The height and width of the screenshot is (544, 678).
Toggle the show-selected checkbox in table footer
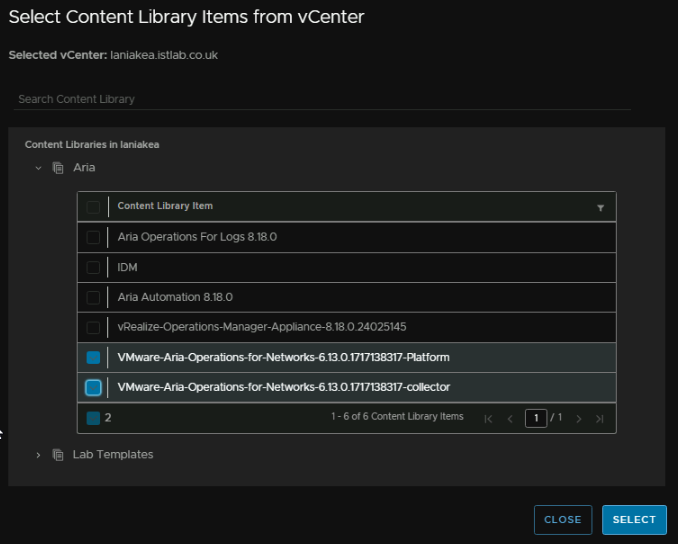93,418
